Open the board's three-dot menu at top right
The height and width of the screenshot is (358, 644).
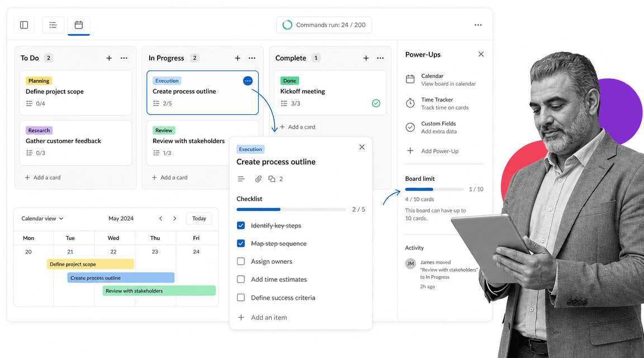click(478, 25)
